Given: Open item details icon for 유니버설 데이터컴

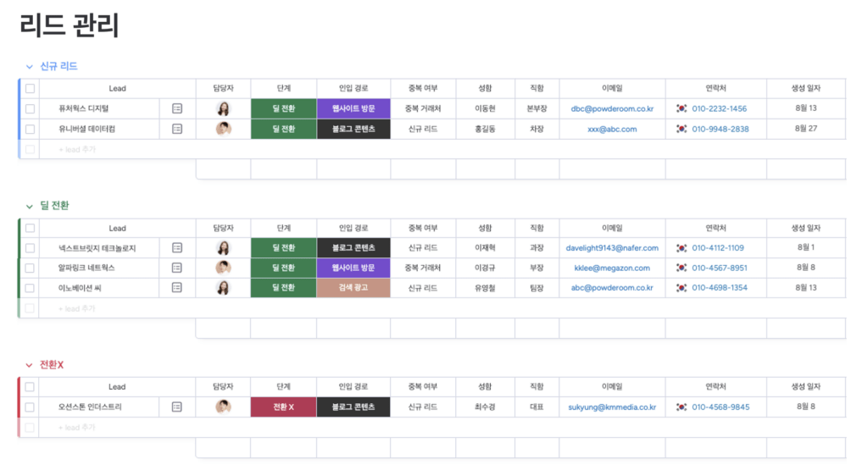Looking at the screenshot, I should point(177,129).
